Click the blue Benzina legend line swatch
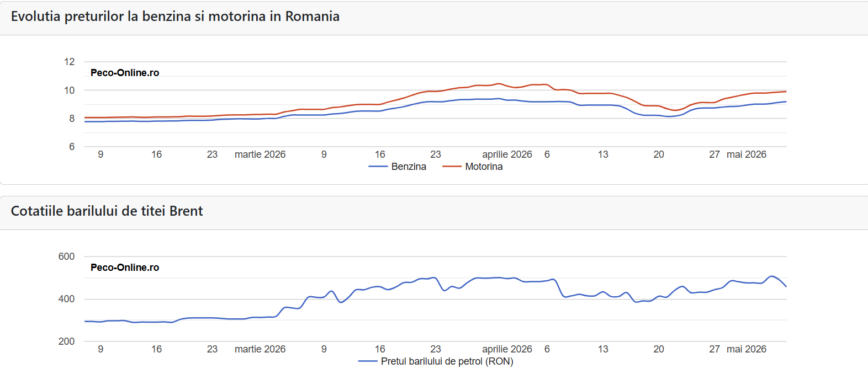This screenshot has height=374, width=868. (x=378, y=167)
